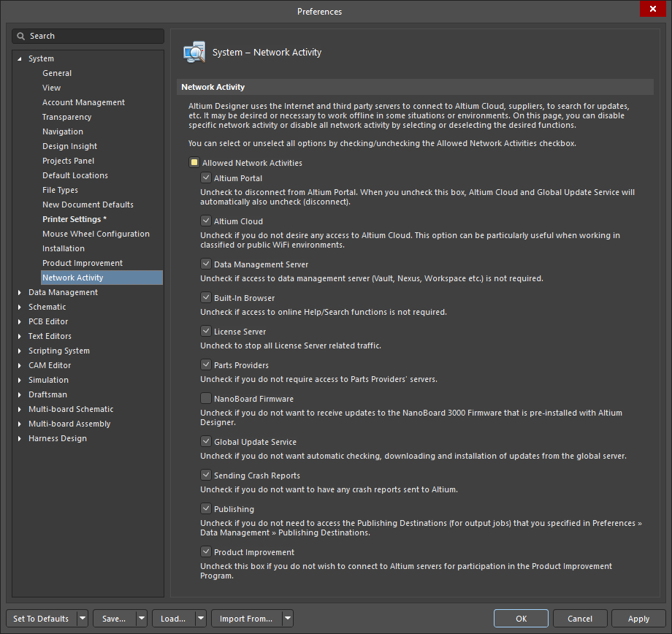The image size is (672, 634).
Task: Expand the Data Management tree node
Action: click(19, 292)
